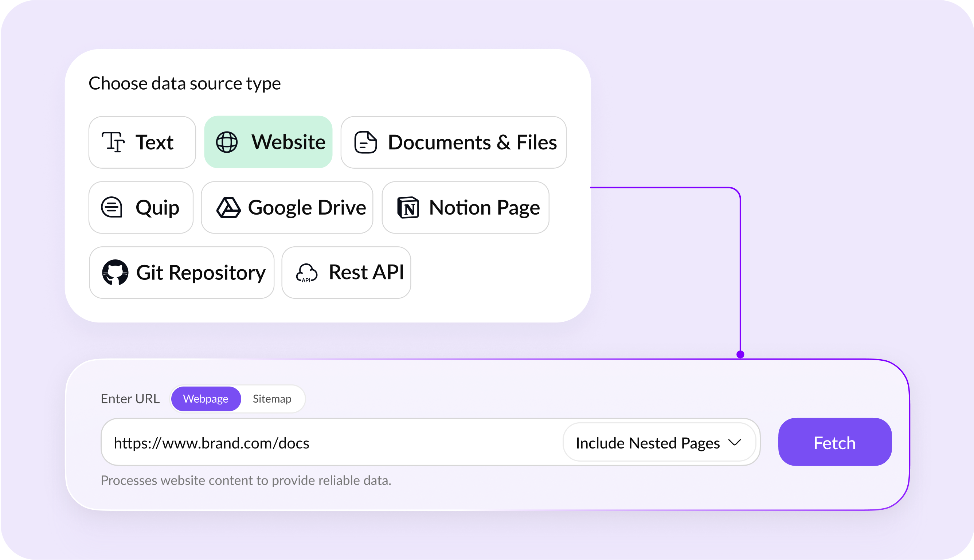Click the 'Enter URL' label
The height and width of the screenshot is (560, 974).
(x=130, y=399)
